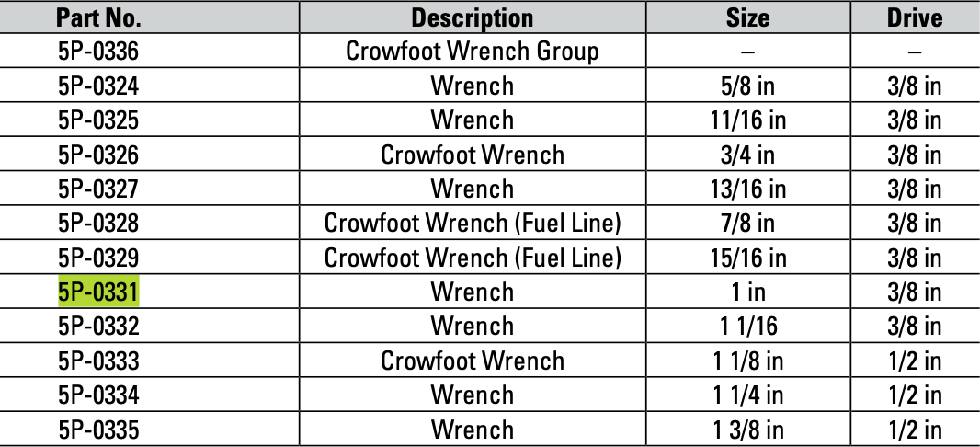
Task: Click the Drive column header
Action: (x=914, y=17)
